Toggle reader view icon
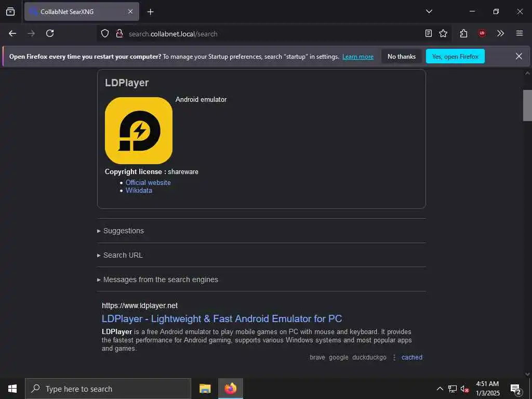The image size is (532, 399). pos(429,33)
